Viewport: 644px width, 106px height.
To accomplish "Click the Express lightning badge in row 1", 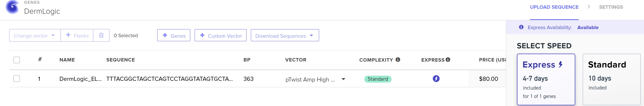I will point(436,79).
